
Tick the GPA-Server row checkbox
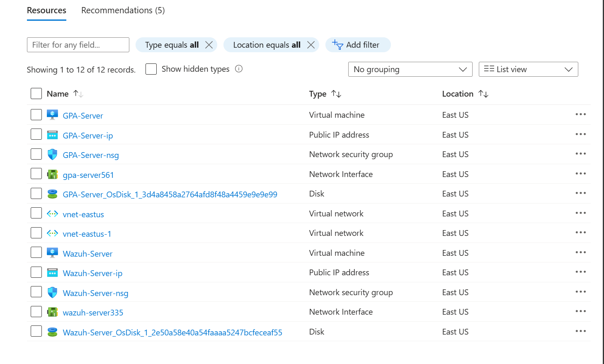[36, 115]
